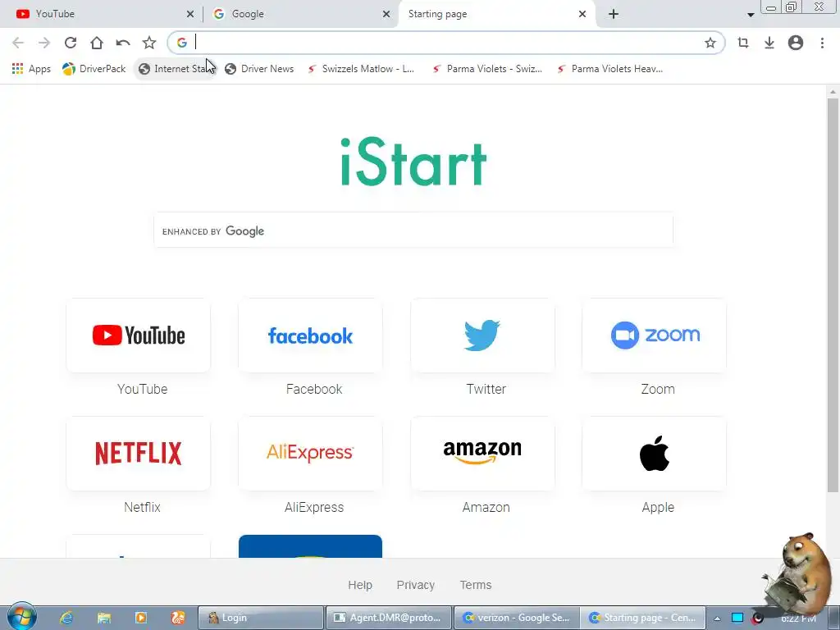Viewport: 840px width, 630px height.
Task: Open downloads via the download arrow icon
Action: point(769,43)
